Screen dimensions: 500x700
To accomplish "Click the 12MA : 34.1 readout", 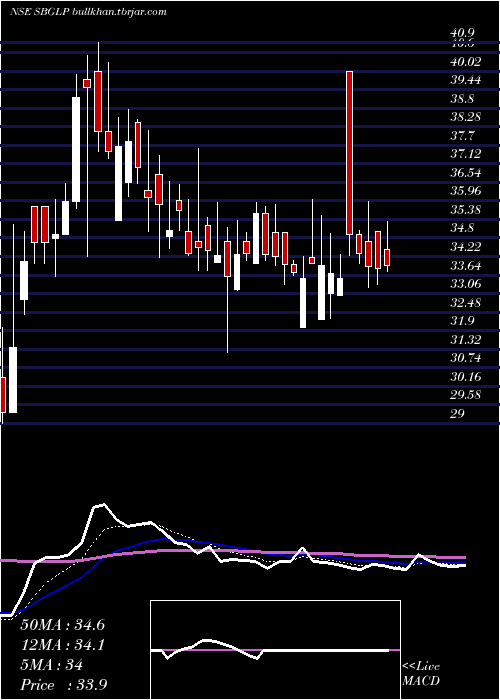I will (x=62, y=645).
